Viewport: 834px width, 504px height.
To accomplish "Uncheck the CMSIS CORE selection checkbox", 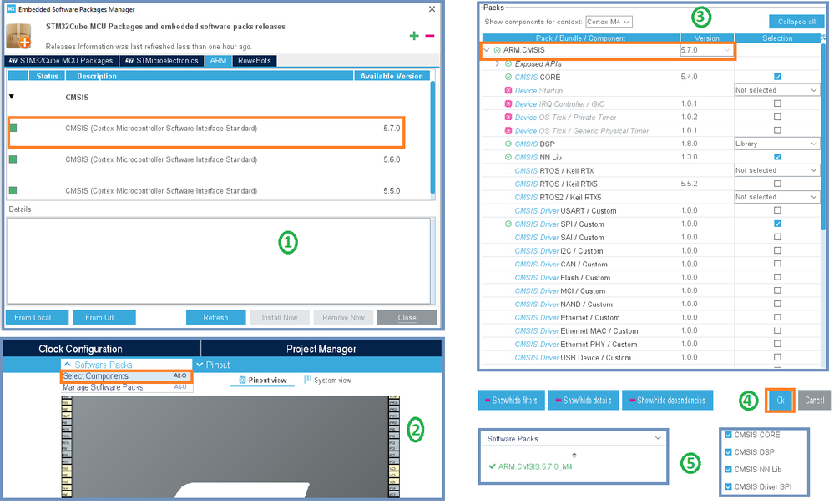I will point(777,77).
